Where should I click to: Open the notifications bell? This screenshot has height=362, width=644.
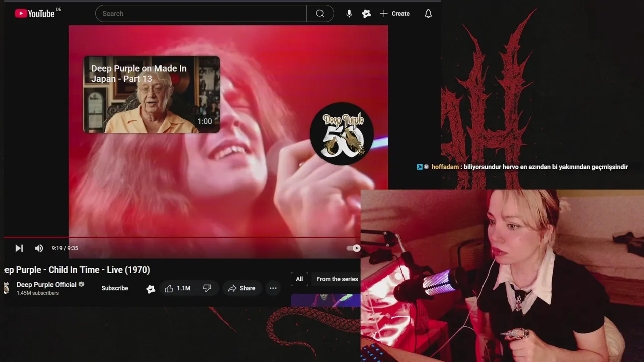(x=428, y=14)
